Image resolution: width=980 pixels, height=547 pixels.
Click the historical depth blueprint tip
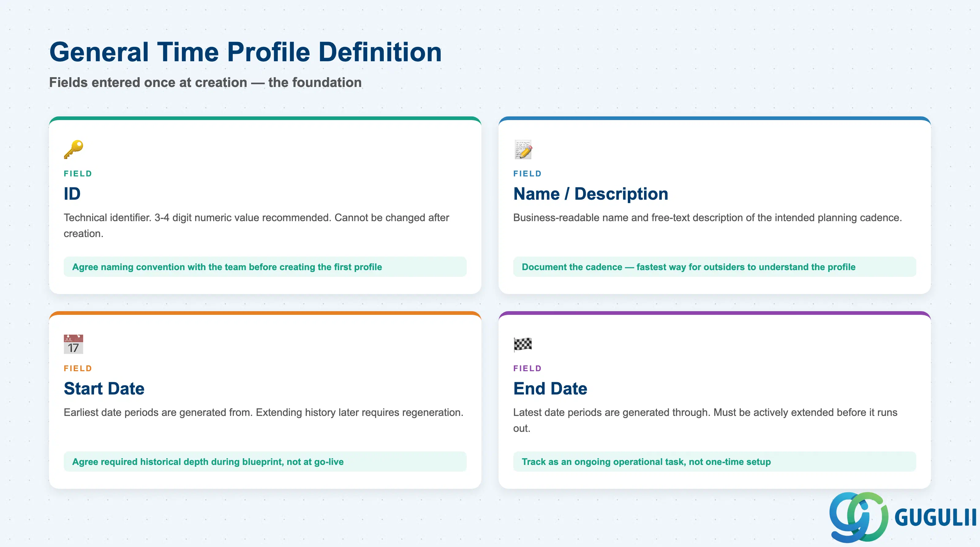tap(265, 462)
